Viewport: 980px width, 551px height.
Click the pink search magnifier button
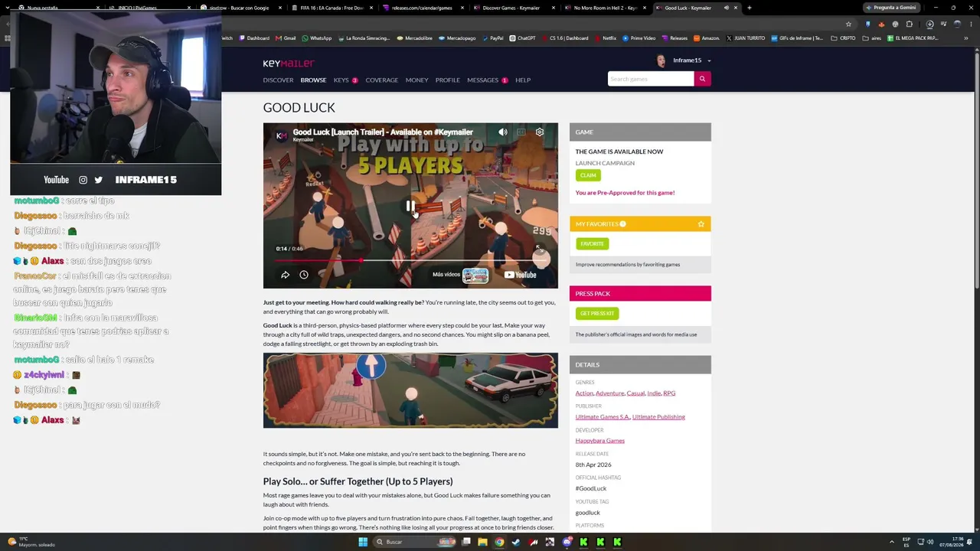tap(702, 79)
